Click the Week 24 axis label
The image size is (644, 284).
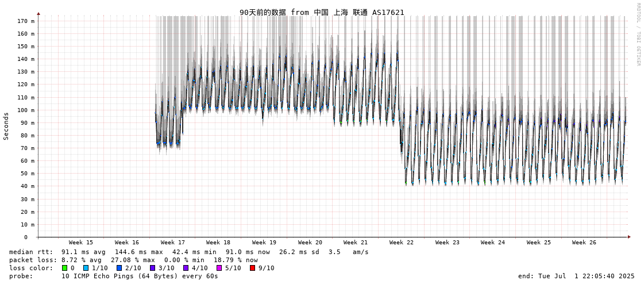[x=493, y=243]
